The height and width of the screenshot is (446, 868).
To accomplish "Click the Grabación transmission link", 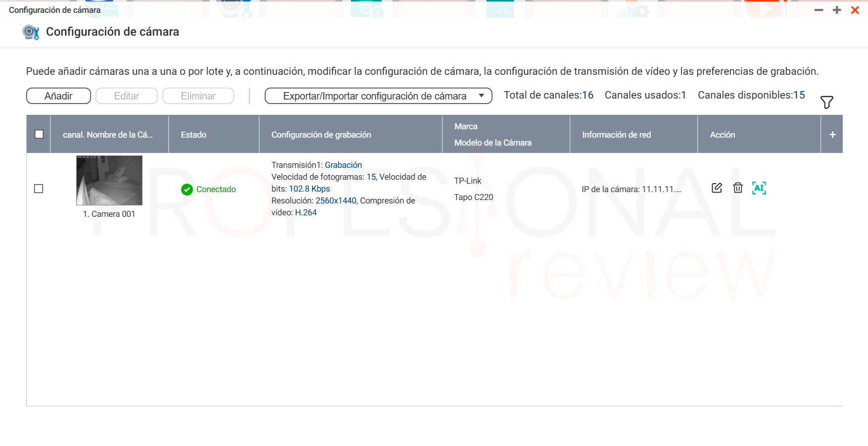I will point(343,165).
